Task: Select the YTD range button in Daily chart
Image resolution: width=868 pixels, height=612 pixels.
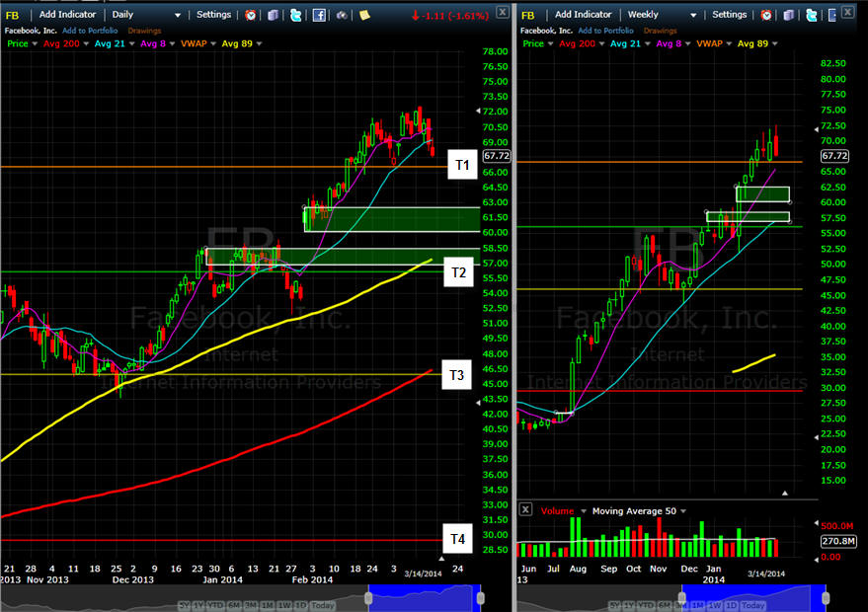Action: pos(217,605)
